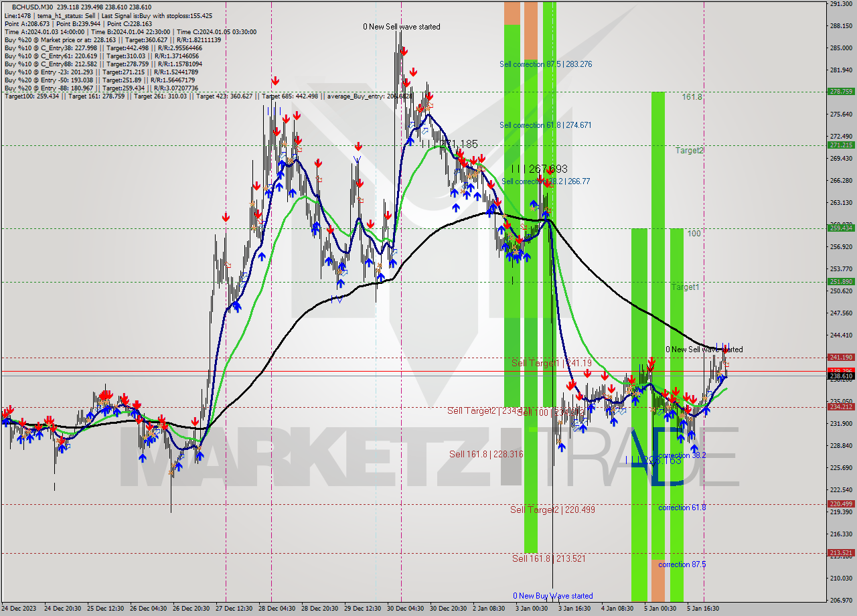Click the '267.693' wave price annotation

click(548, 169)
